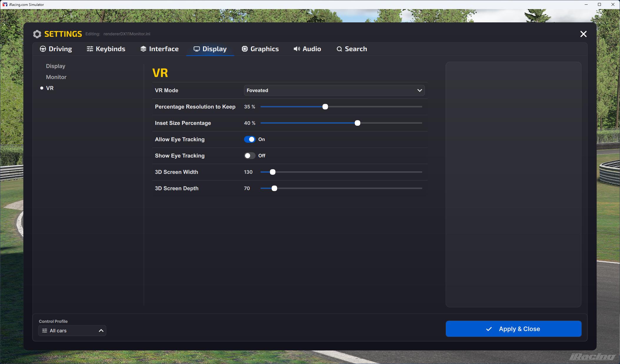Open Display section in sidebar
This screenshot has height=364, width=620.
point(56,66)
